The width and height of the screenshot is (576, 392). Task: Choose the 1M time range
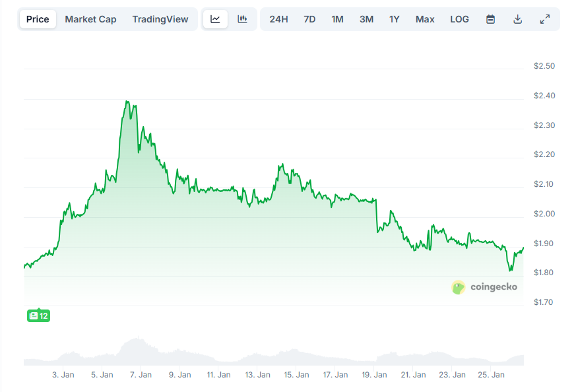click(x=337, y=19)
